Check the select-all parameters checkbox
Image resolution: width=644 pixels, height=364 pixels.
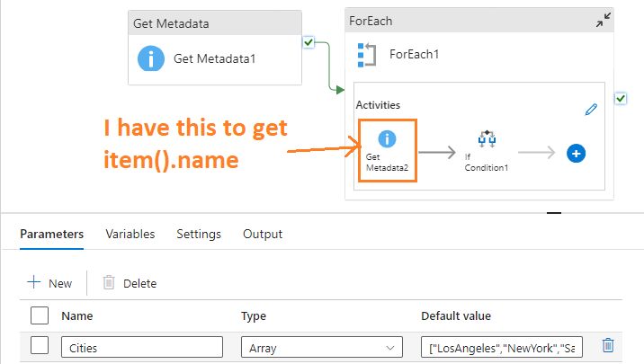coord(40,315)
